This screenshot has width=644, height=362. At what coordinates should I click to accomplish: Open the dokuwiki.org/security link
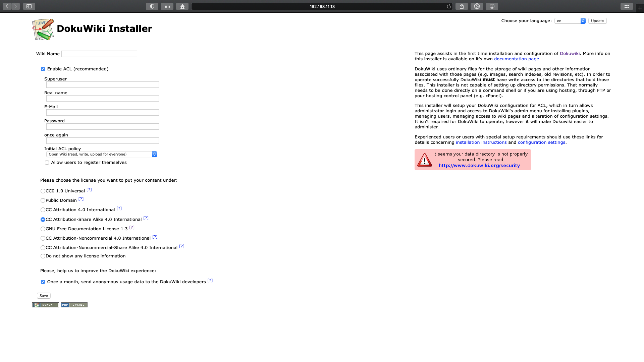pyautogui.click(x=479, y=165)
